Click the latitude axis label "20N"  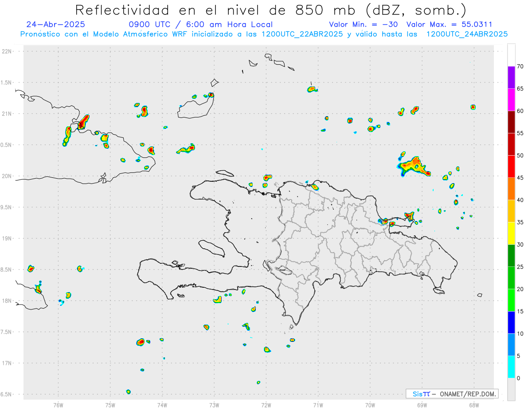(x=8, y=176)
